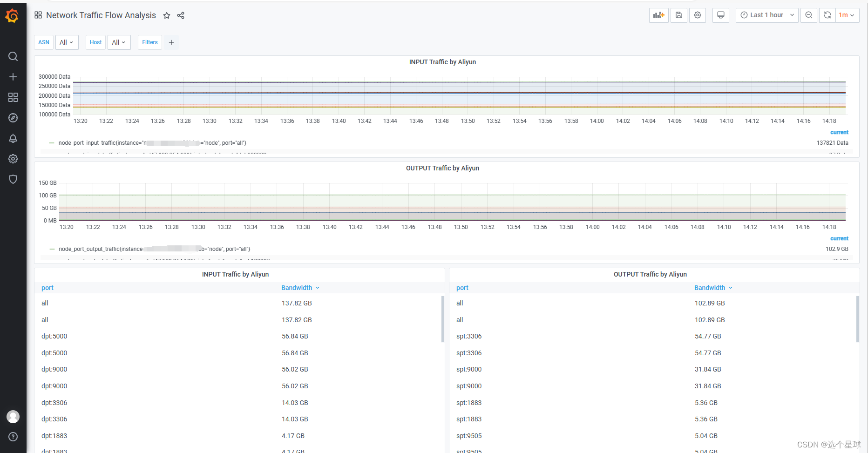
Task: Open Explore from the left sidebar
Action: click(x=13, y=117)
